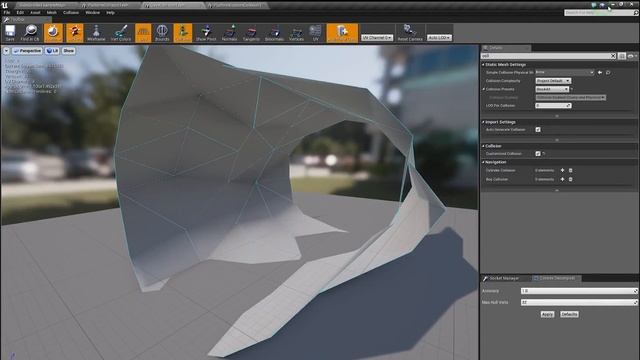
Task: Open the File menu
Action: pos(7,13)
